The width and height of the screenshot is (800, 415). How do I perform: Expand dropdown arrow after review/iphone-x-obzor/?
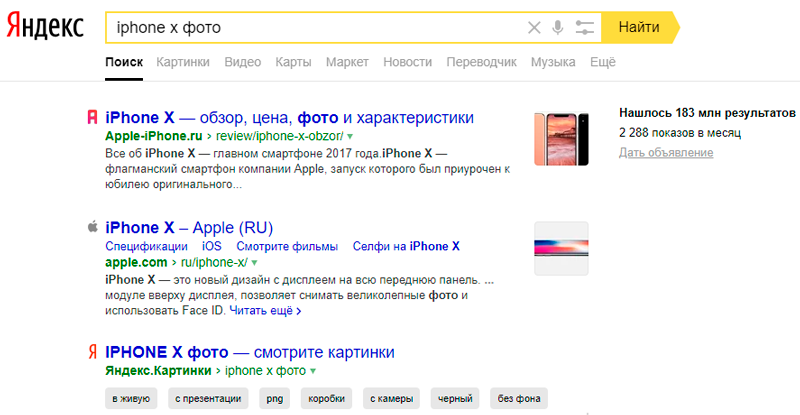coord(350,137)
